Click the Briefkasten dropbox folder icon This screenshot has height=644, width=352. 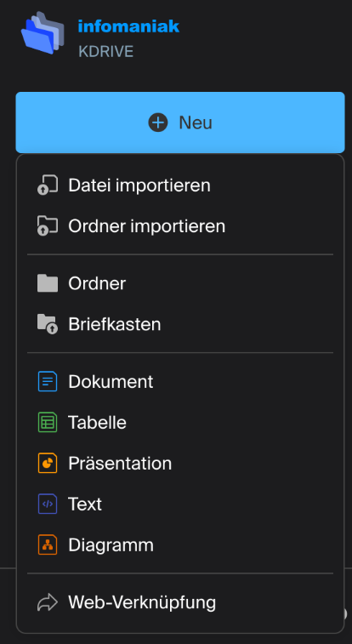point(48,324)
